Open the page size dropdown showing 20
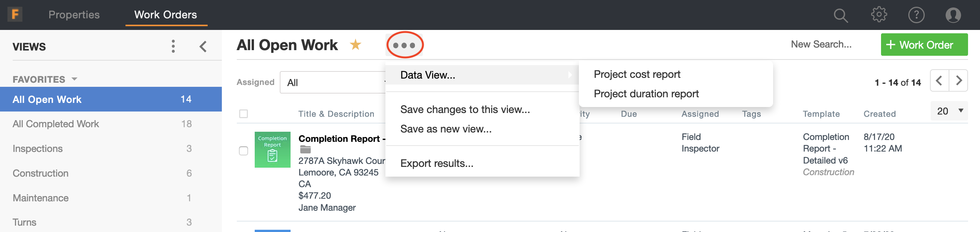 pyautogui.click(x=949, y=111)
